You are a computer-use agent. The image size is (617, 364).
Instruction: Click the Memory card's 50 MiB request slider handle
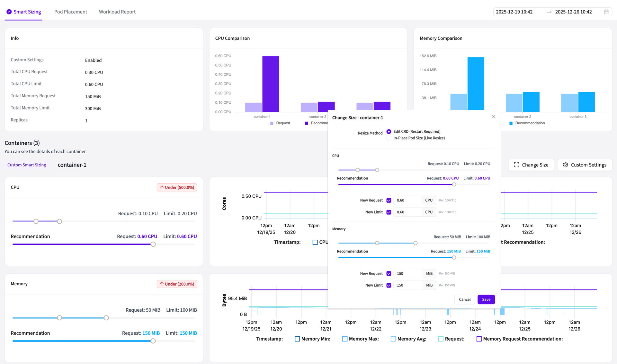(59, 318)
